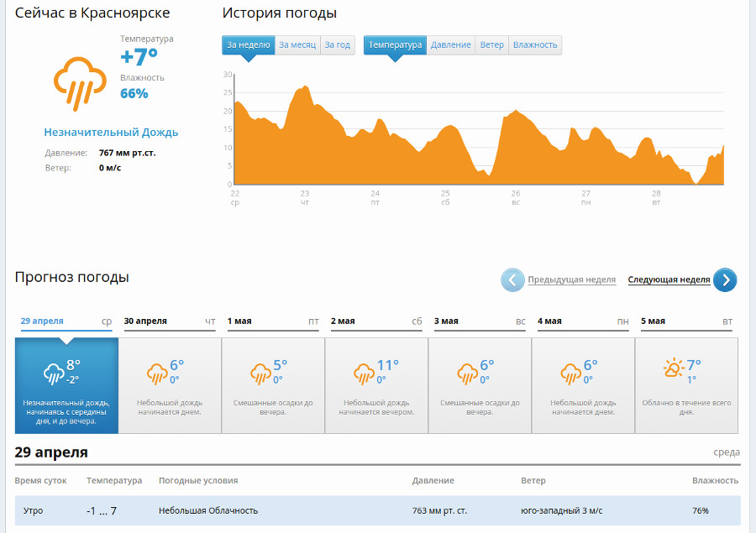Viewport: 756px width, 533px height.
Task: Switch history period to За год
Action: (x=338, y=45)
